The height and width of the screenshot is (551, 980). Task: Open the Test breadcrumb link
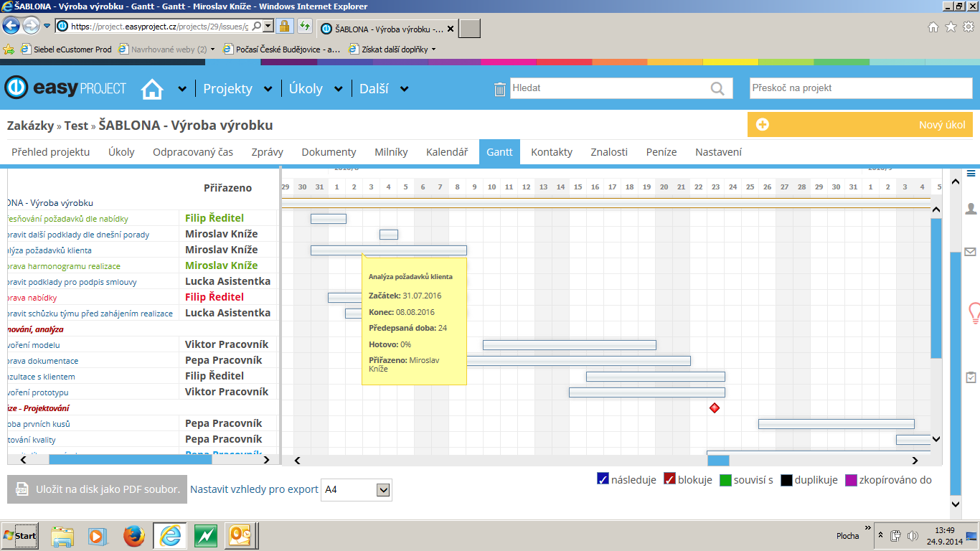[x=76, y=126]
